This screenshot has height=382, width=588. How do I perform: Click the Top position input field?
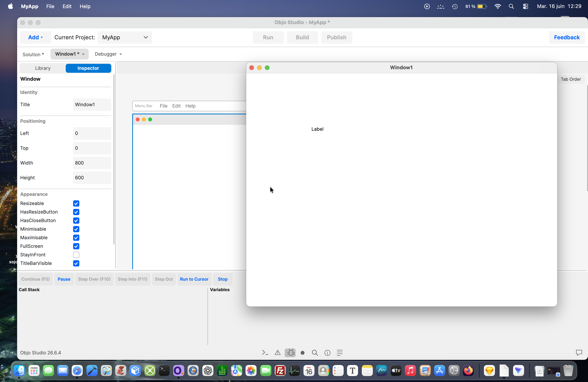tap(92, 148)
